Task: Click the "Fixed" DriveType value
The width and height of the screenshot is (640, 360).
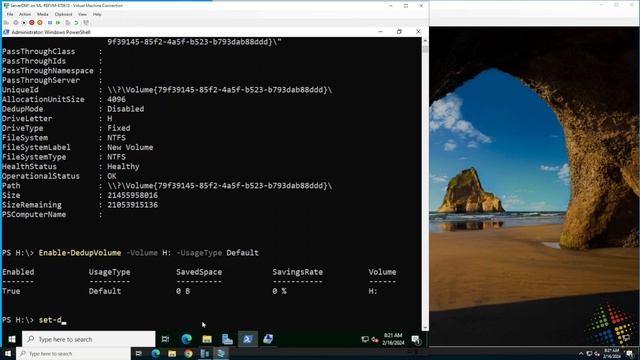Action: (119, 128)
